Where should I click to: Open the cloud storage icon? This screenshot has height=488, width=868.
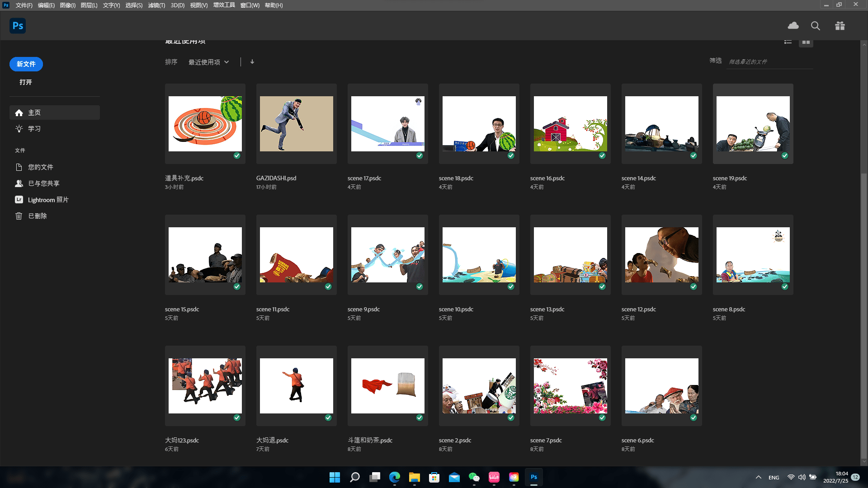(x=793, y=26)
